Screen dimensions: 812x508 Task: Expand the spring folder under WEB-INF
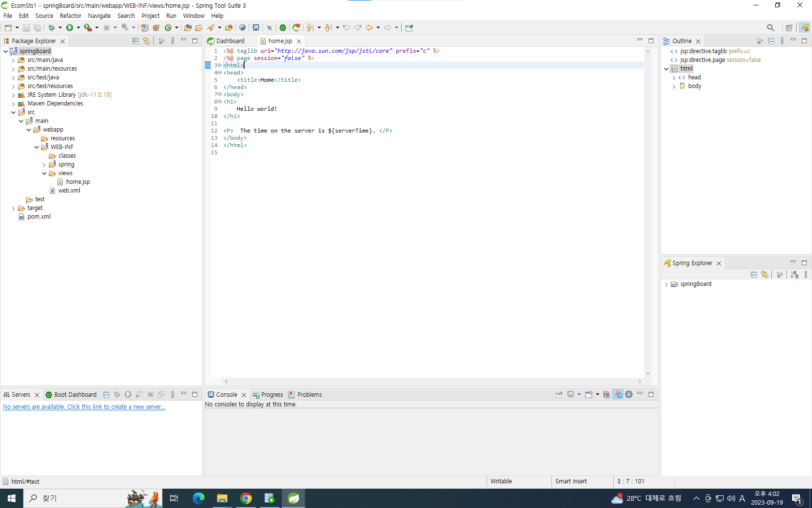(44, 165)
